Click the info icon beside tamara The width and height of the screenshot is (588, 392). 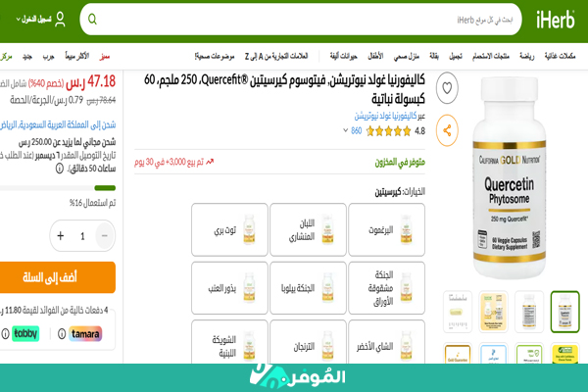pos(62,333)
